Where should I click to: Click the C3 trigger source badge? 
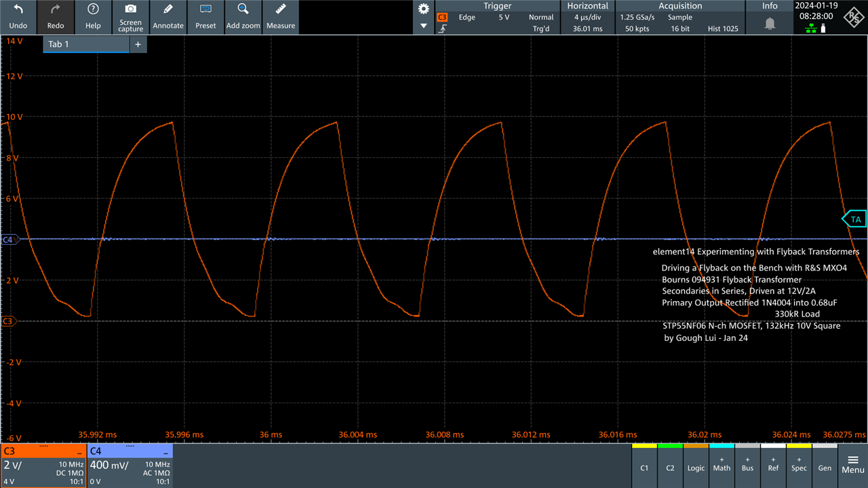tap(442, 17)
